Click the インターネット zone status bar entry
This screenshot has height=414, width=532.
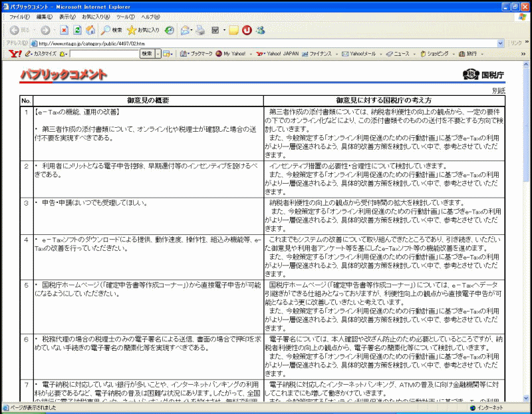(x=487, y=407)
